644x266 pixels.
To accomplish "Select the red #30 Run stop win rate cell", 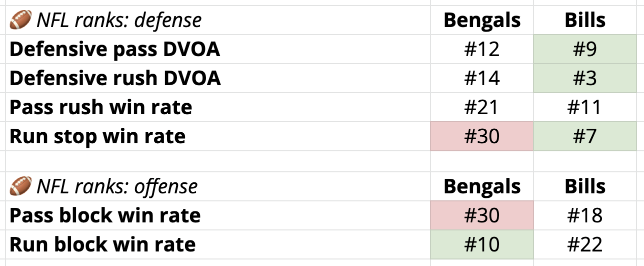I will pyautogui.click(x=482, y=136).
